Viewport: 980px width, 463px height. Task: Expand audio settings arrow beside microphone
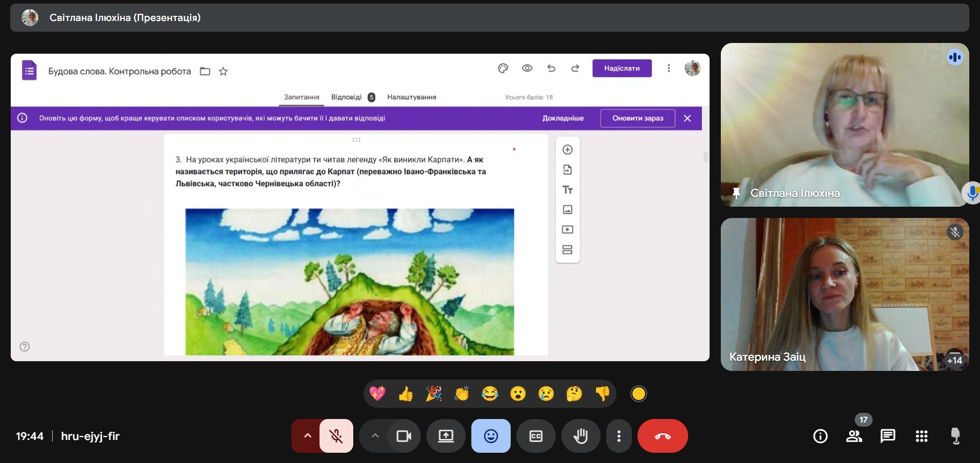tap(307, 436)
